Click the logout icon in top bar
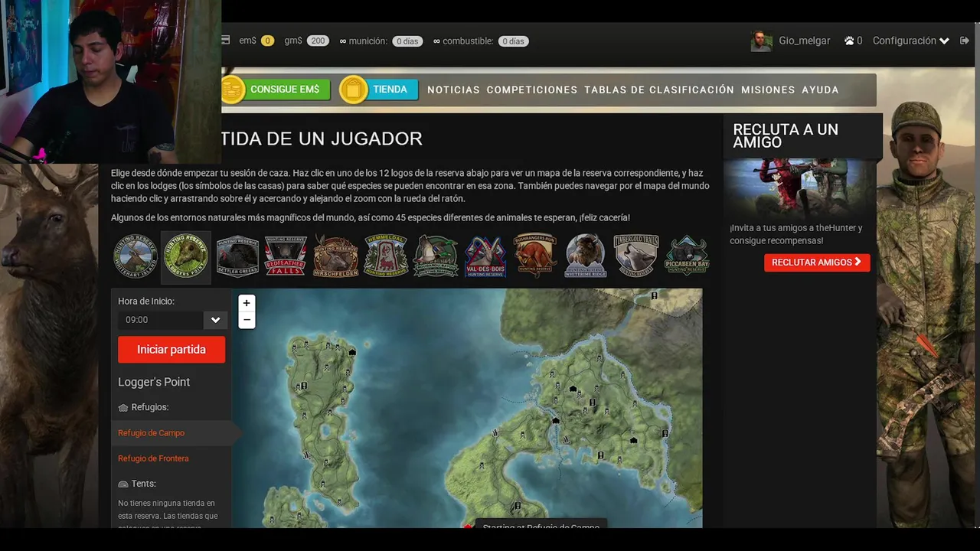 [965, 41]
